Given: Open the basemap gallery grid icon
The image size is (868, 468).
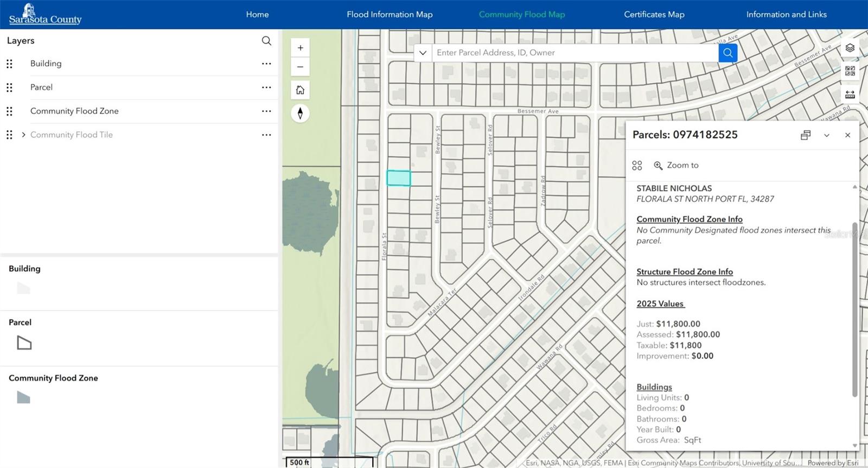Looking at the screenshot, I should pyautogui.click(x=850, y=71).
